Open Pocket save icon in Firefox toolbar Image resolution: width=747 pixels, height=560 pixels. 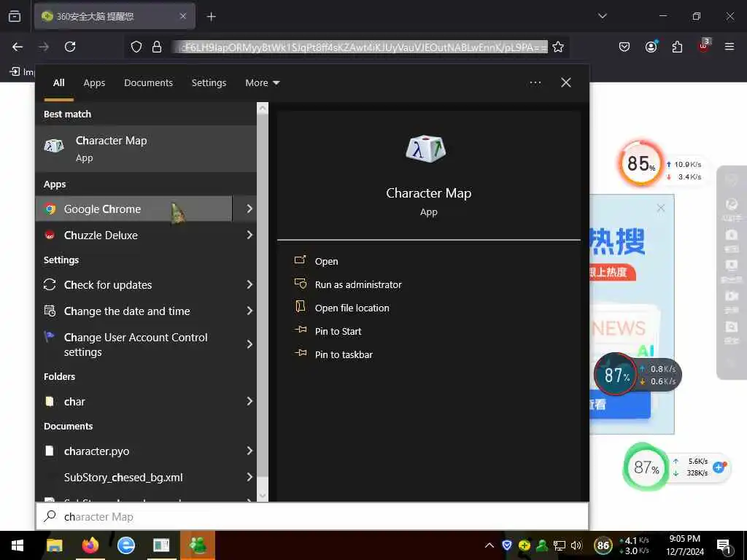click(624, 47)
